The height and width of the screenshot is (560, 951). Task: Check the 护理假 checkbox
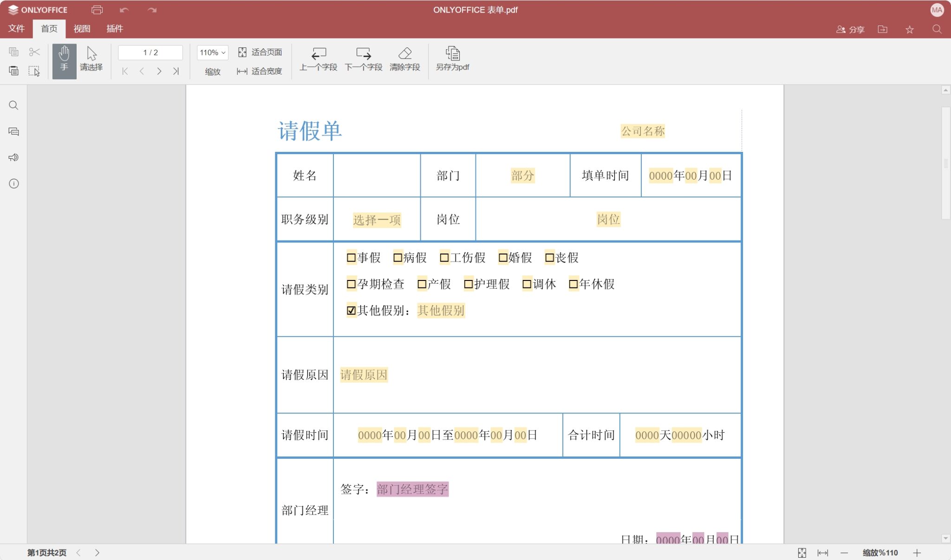pos(469,284)
